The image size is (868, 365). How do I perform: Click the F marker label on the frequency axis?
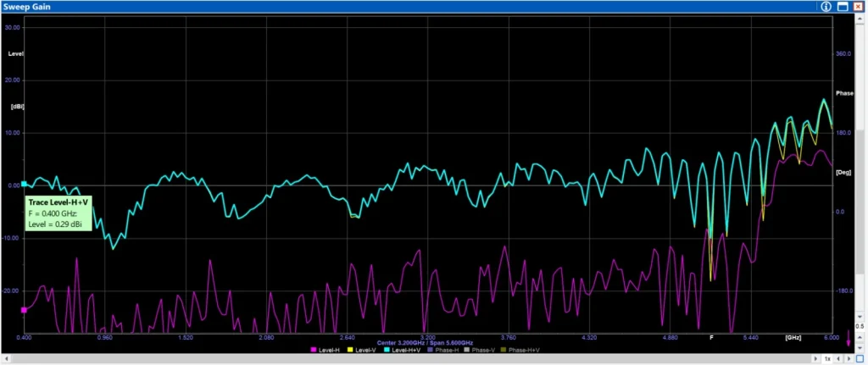tap(712, 337)
